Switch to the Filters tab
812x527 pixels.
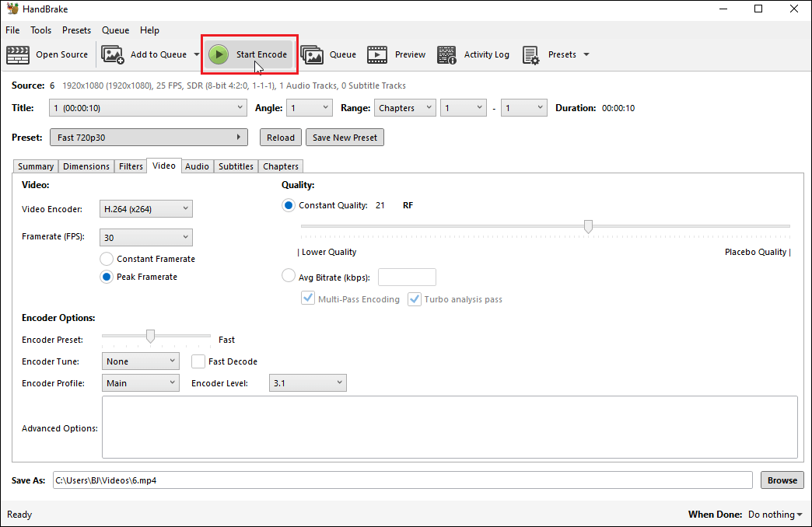click(x=131, y=166)
